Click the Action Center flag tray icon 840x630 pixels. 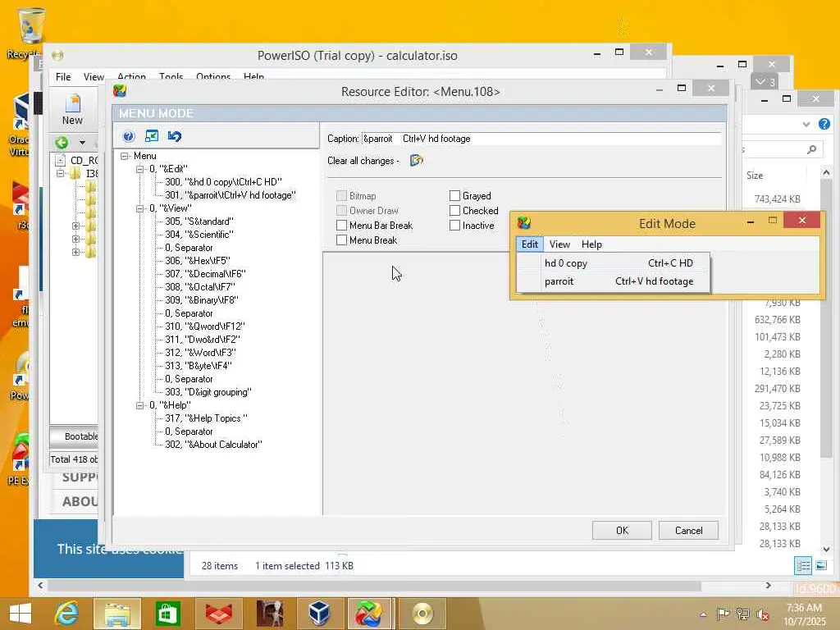coord(723,614)
